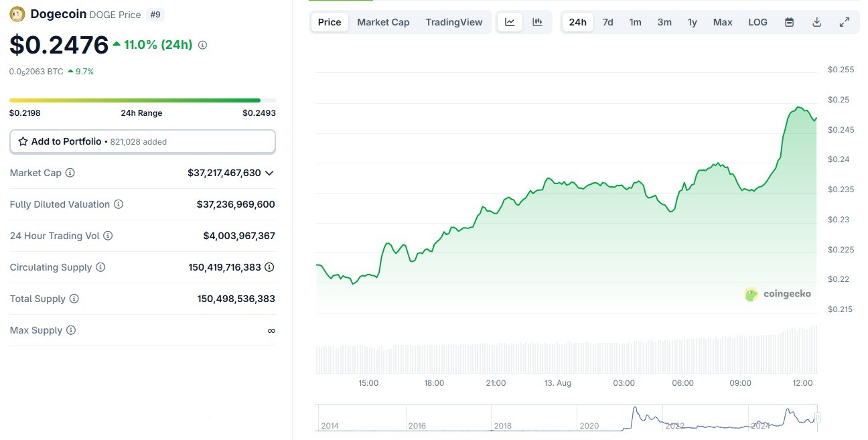Select the 1y time range button

(692, 22)
